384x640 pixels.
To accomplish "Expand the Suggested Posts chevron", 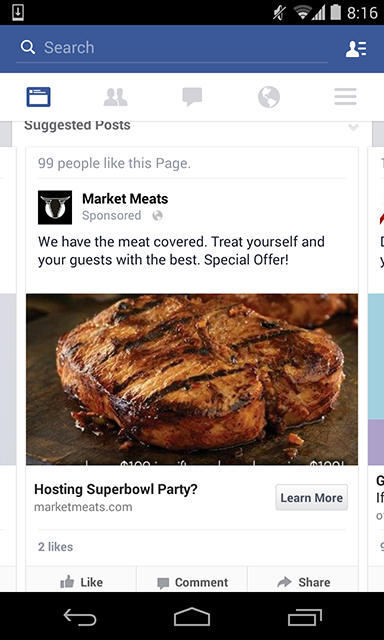I will click(353, 127).
